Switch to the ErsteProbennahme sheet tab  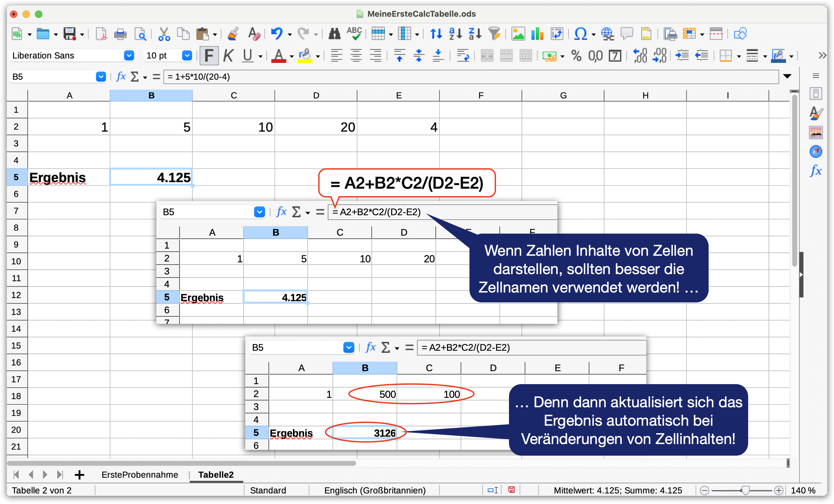[x=140, y=475]
